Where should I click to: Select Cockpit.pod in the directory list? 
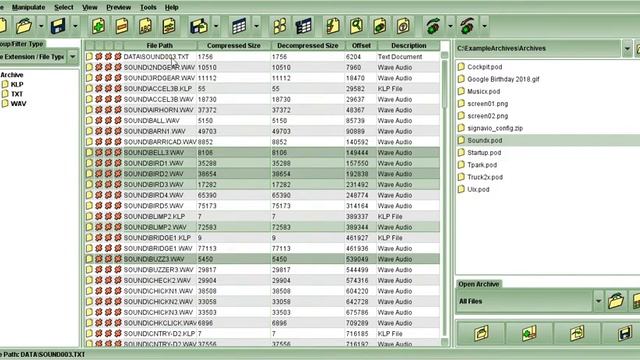pos(484,67)
